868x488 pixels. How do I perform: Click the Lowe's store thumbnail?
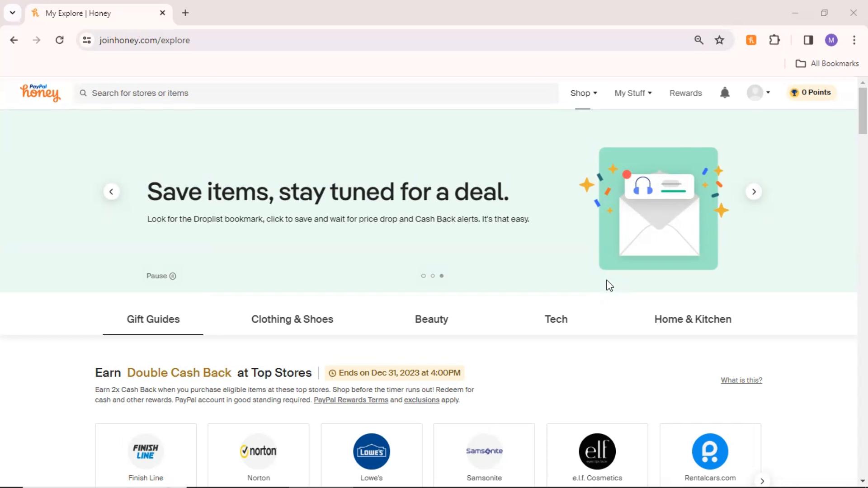point(372,452)
